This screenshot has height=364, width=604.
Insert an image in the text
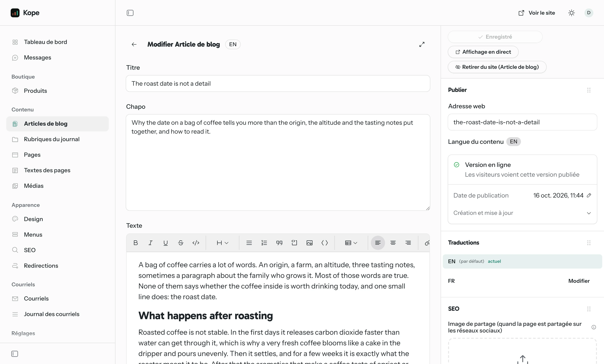tap(310, 243)
